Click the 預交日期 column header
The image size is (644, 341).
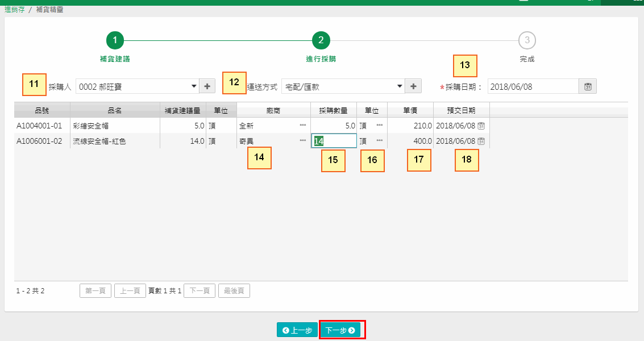coord(461,110)
